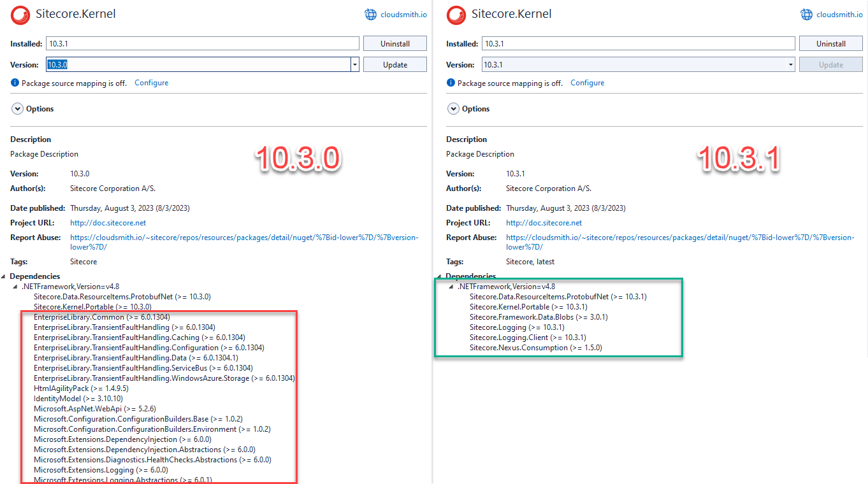868x484 pixels.
Task: Click Sitecore.Kernel title in right panel
Action: click(512, 14)
